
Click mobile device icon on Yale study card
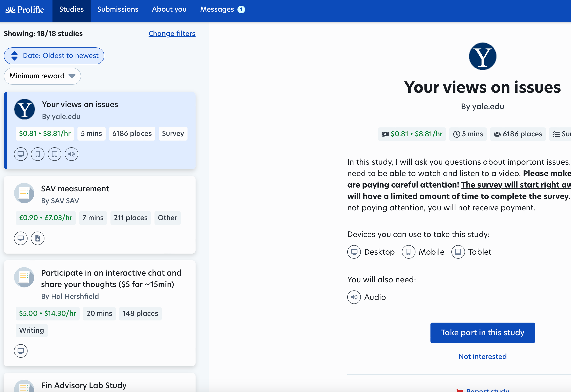38,154
